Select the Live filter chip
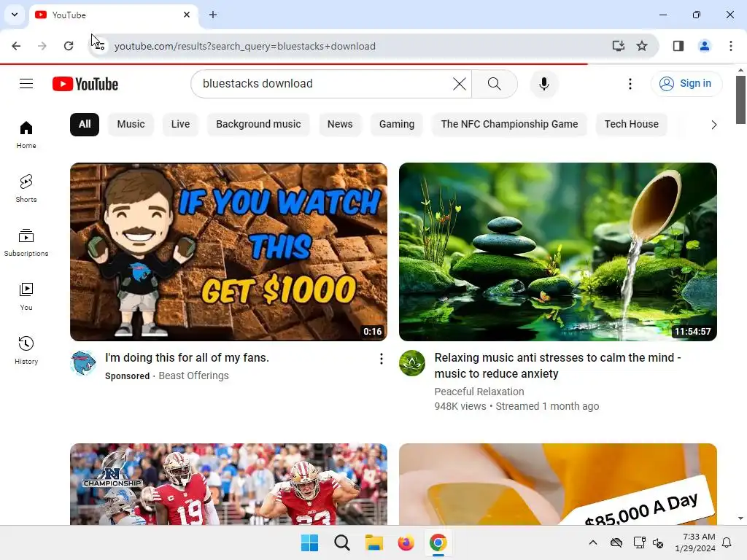The image size is (747, 560). [x=181, y=124]
